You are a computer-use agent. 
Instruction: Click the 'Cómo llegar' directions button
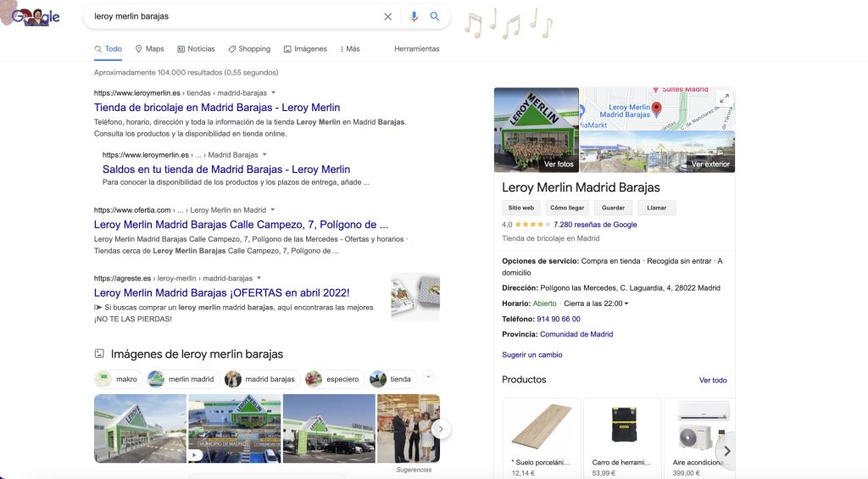coord(567,208)
